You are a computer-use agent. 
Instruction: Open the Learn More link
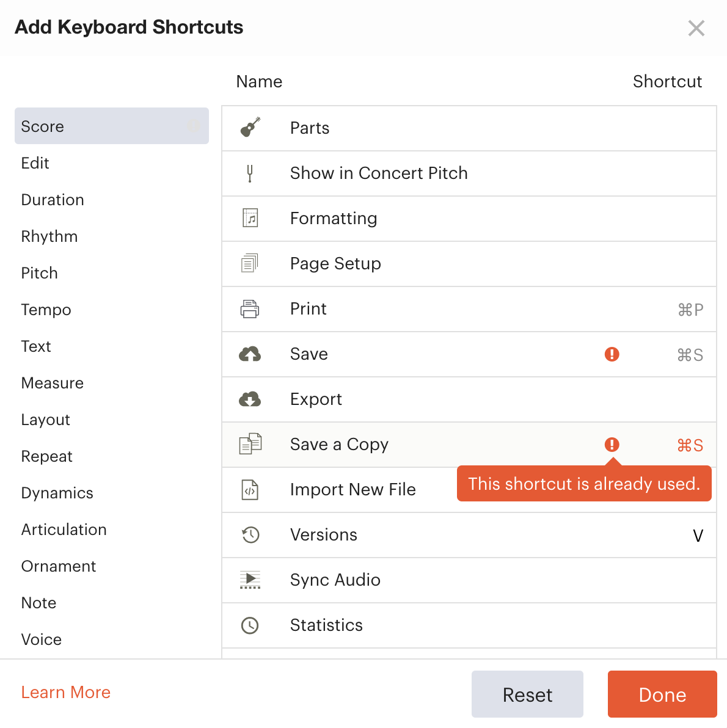coord(66,692)
